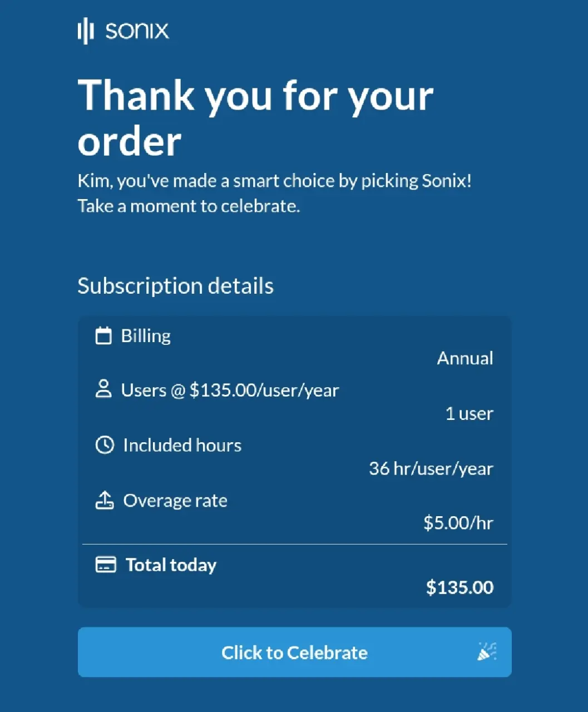The height and width of the screenshot is (712, 588).
Task: Click the 1 user value
Action: pos(469,413)
